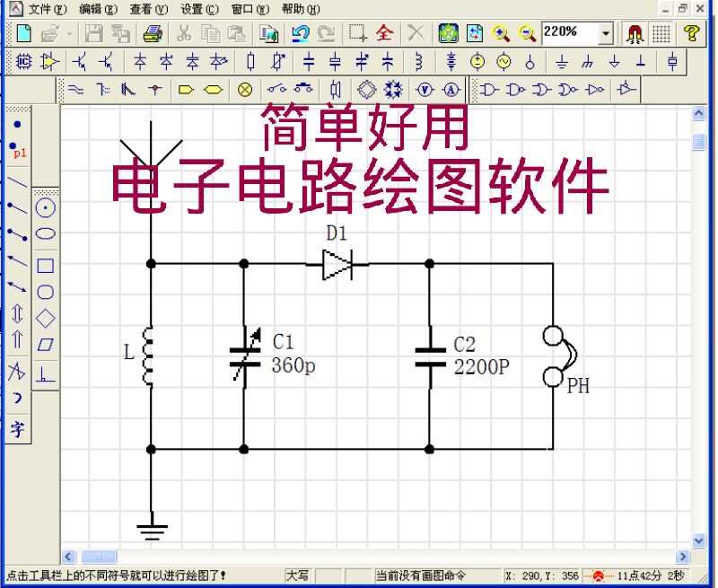The image size is (718, 588).
Task: Open the zoom level 220% dropdown
Action: [604, 33]
